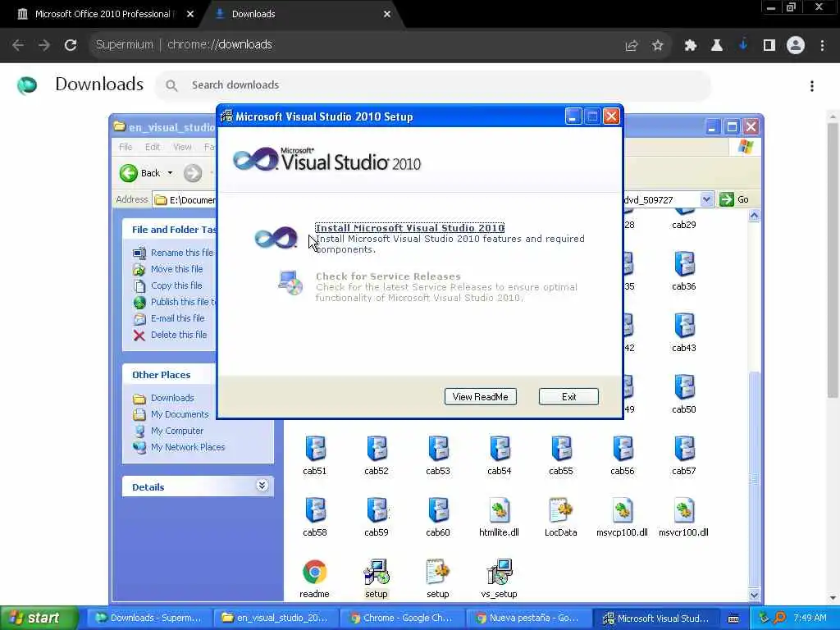Select the cab52 cabinet file

click(377, 449)
